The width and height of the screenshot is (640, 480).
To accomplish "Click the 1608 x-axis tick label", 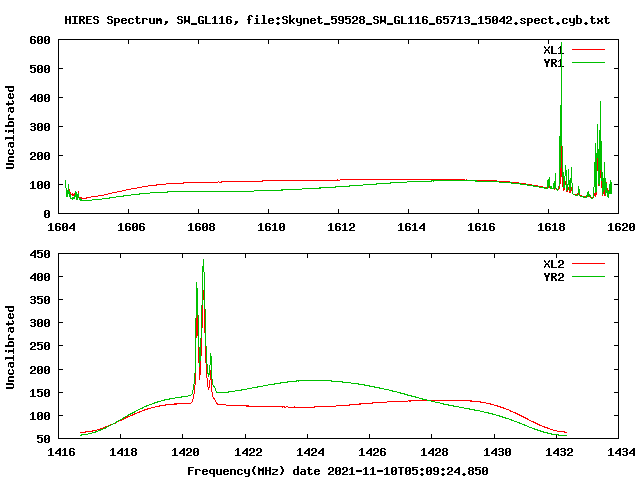I will (x=201, y=227).
